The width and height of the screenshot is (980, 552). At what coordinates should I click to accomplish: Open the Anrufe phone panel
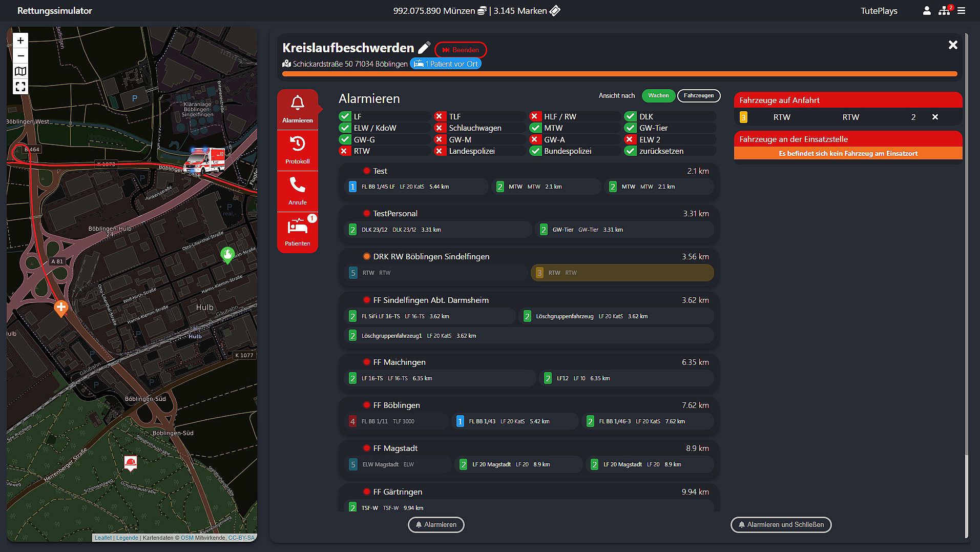pyautogui.click(x=298, y=191)
